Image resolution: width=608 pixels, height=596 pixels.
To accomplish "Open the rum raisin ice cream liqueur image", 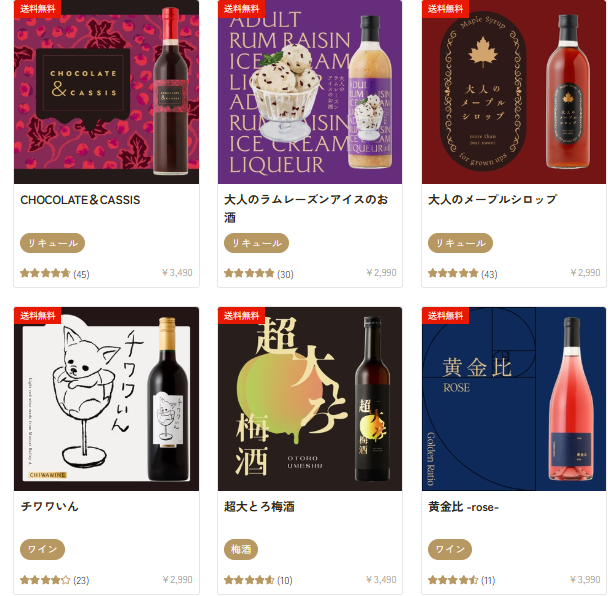I will point(310,92).
